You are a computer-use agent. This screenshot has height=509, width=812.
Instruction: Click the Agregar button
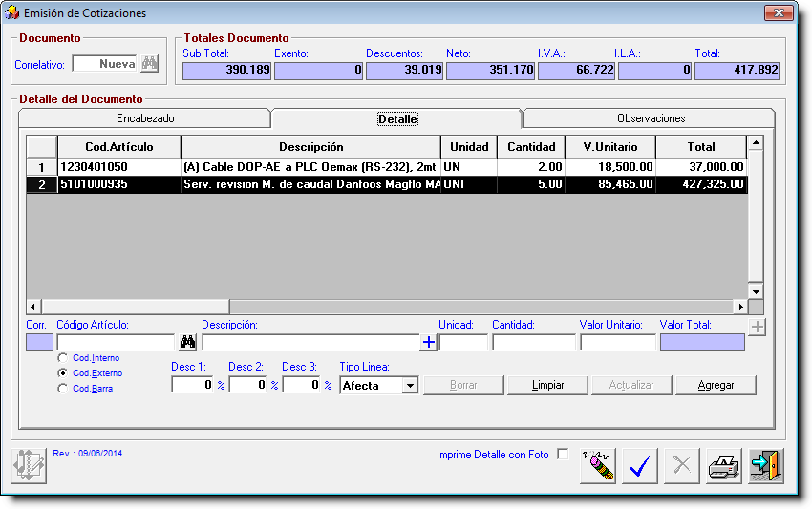(x=716, y=385)
